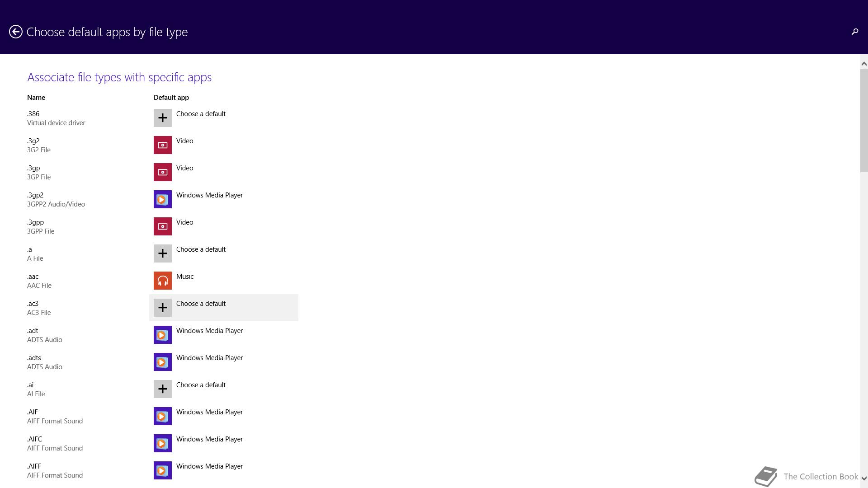This screenshot has height=488, width=868.
Task: Select the .3gp file type name
Action: pos(33,168)
